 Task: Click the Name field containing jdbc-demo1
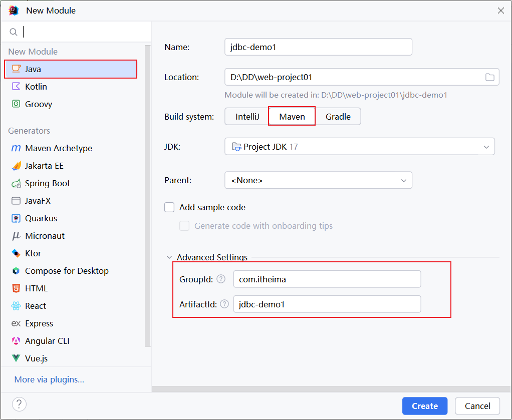point(318,47)
